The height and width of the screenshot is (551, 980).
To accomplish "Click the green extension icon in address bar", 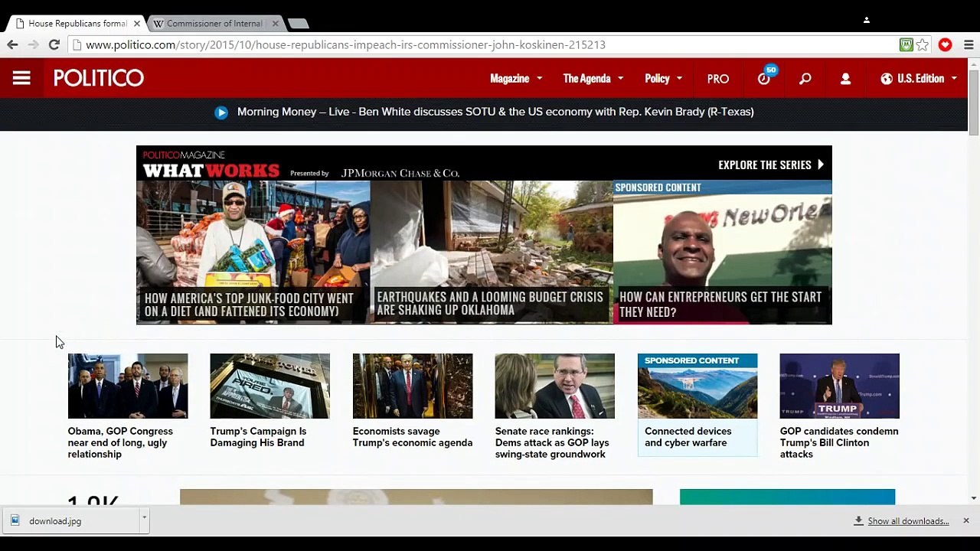I will 906,45.
